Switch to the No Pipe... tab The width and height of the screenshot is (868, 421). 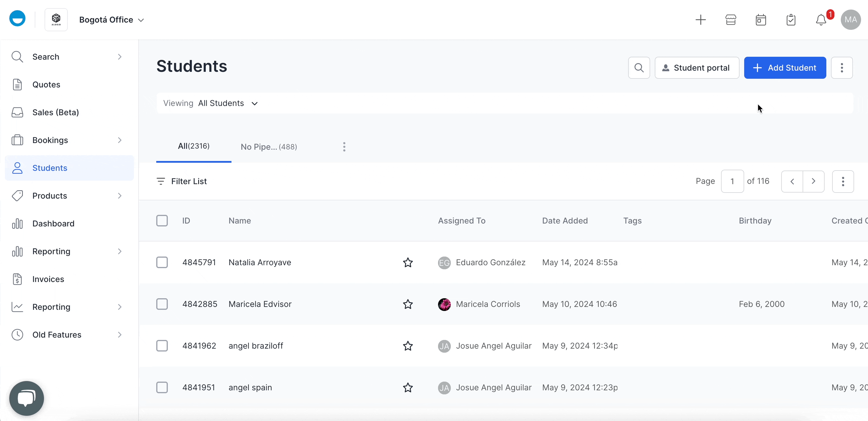point(269,147)
